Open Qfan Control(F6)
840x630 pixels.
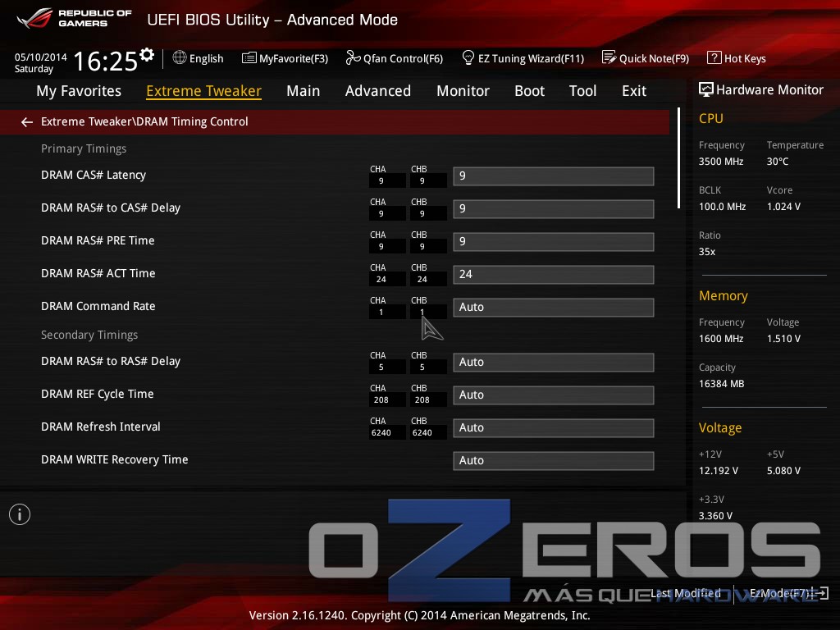coord(395,58)
